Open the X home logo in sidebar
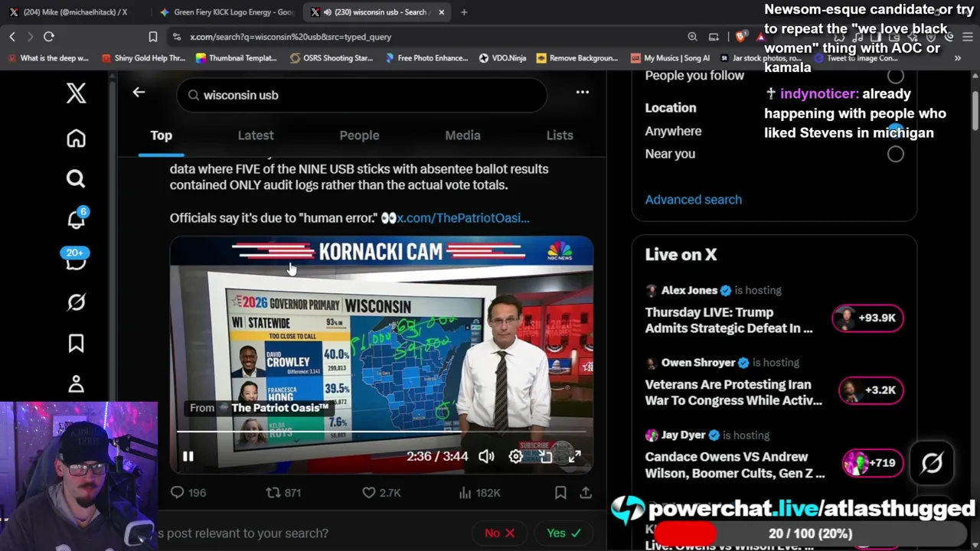Screen dimensions: 980x551 76,93
